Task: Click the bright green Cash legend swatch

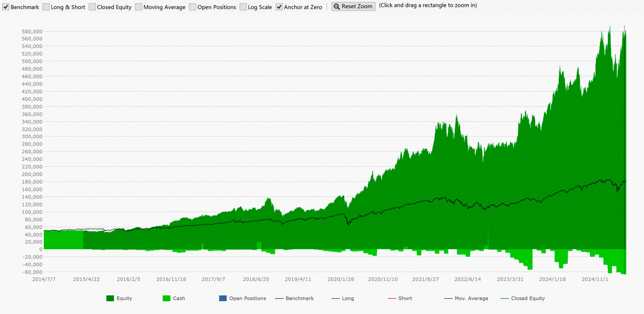Action: click(166, 298)
